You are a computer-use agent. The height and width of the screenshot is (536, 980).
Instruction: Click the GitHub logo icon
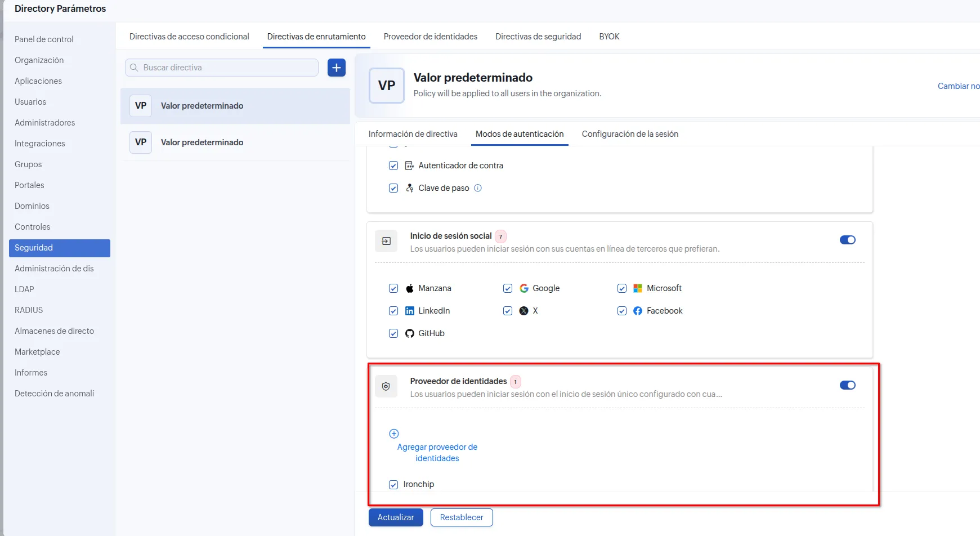tap(410, 333)
